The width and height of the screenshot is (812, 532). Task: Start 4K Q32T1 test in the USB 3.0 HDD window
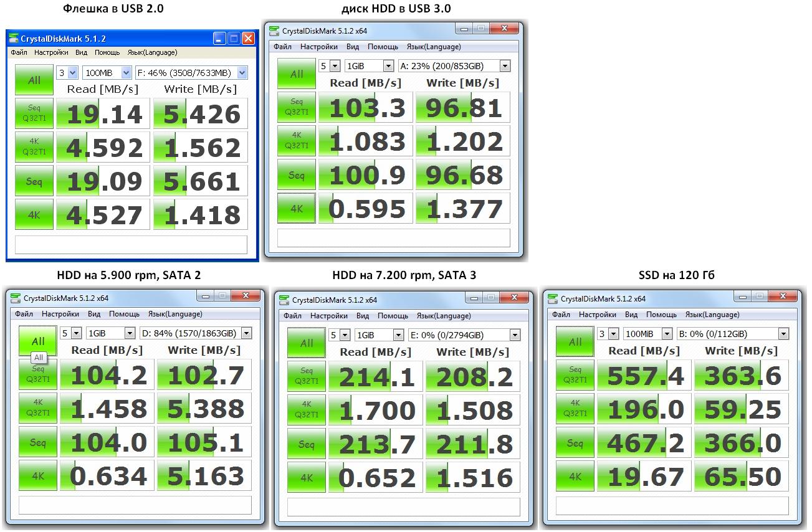click(297, 141)
